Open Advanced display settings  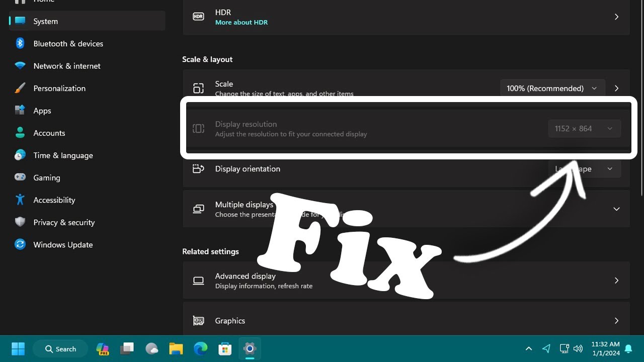(406, 281)
